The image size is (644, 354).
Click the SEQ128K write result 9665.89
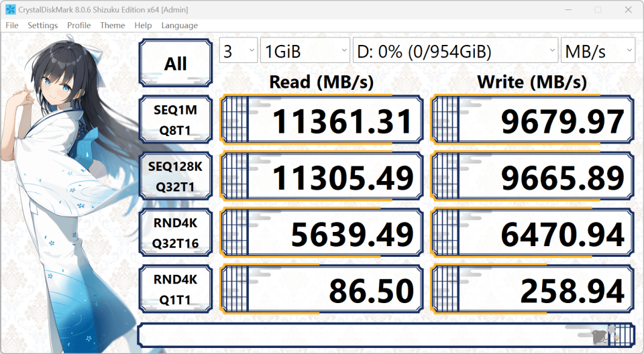click(532, 176)
